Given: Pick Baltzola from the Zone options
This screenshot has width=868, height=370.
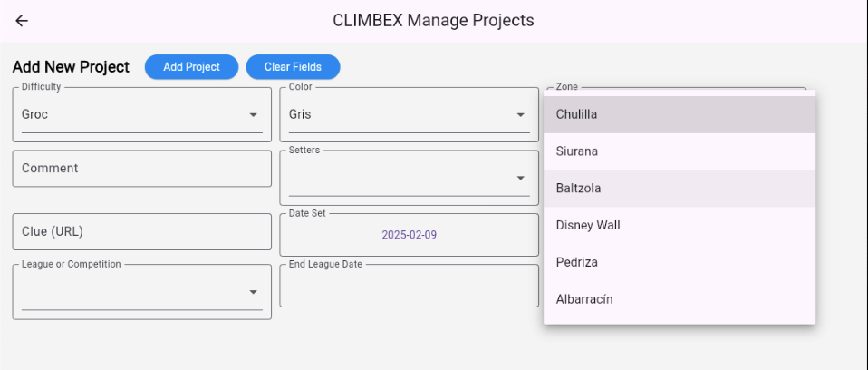Looking at the screenshot, I should pyautogui.click(x=680, y=189).
